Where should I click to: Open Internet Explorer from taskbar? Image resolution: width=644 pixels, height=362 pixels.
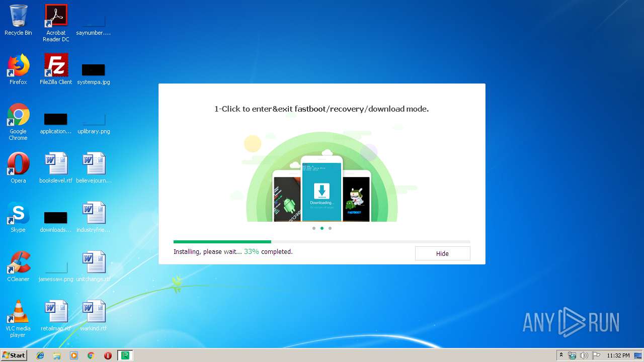click(x=40, y=355)
